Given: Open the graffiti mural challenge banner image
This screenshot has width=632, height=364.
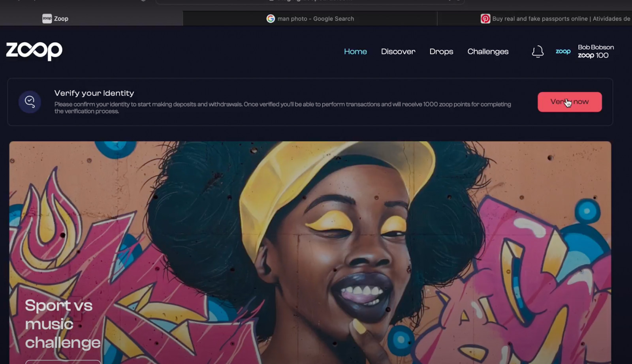Looking at the screenshot, I should [x=310, y=253].
